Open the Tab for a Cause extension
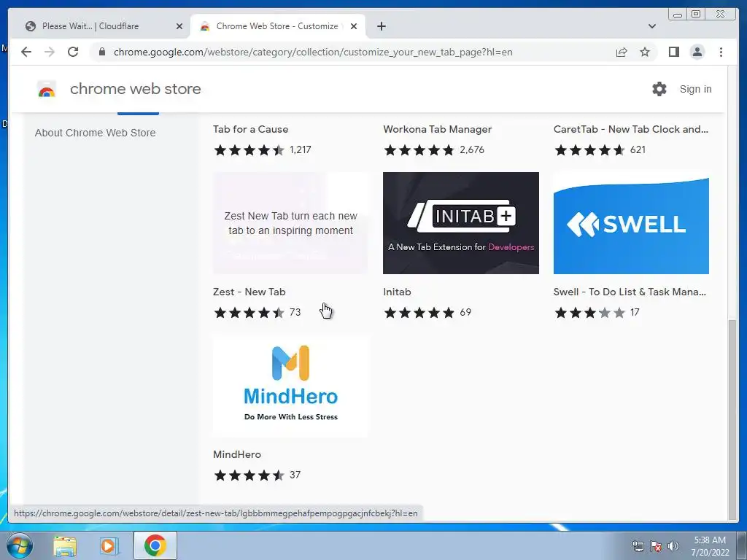This screenshot has width=747, height=560. (x=251, y=129)
